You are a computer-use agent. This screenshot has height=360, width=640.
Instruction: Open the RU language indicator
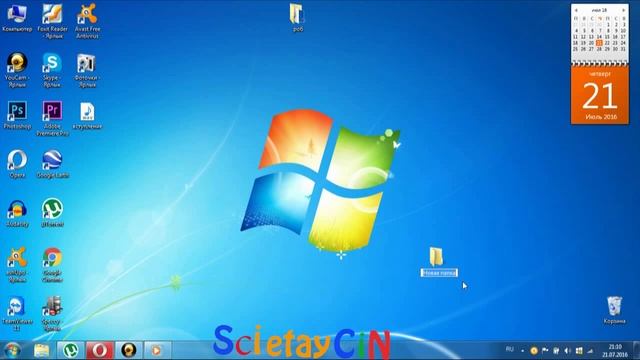tap(509, 349)
